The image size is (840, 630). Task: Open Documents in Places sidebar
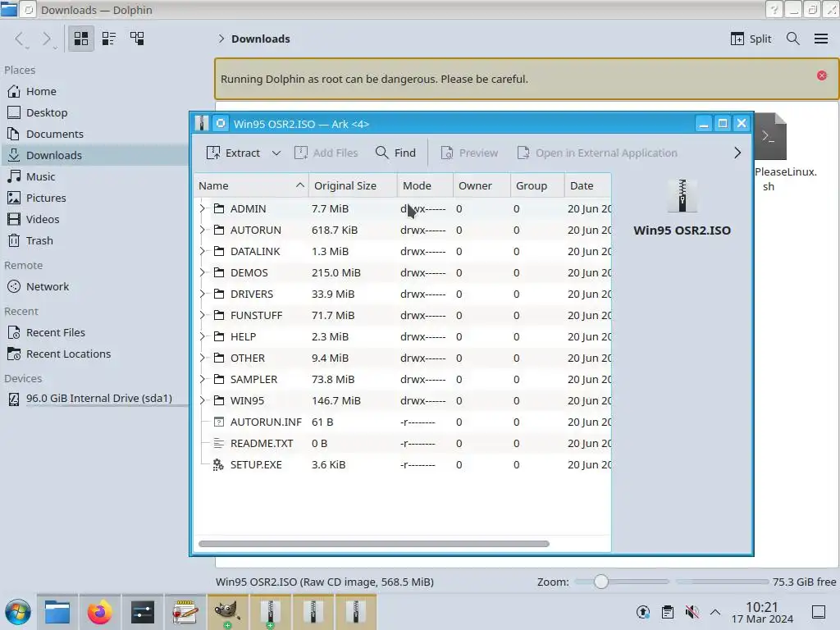pos(94,134)
